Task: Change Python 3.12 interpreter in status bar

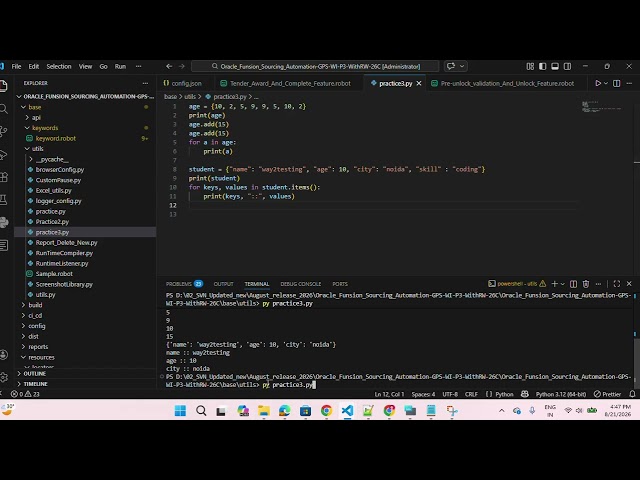Action: point(560,394)
